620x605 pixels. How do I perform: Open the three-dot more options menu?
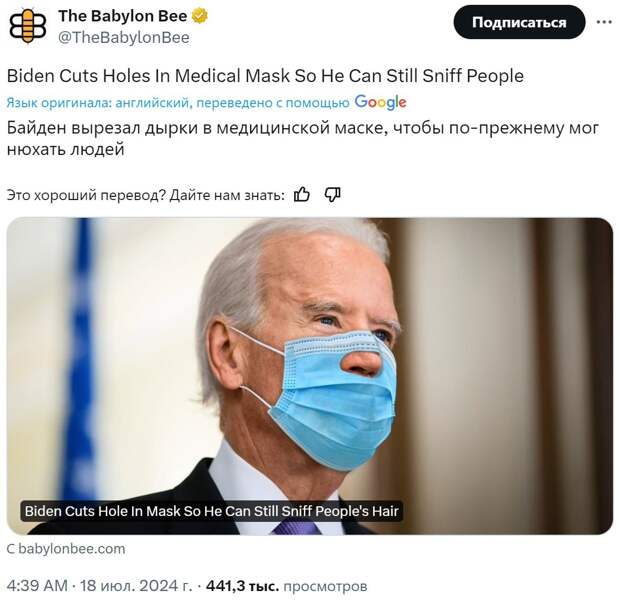[604, 22]
